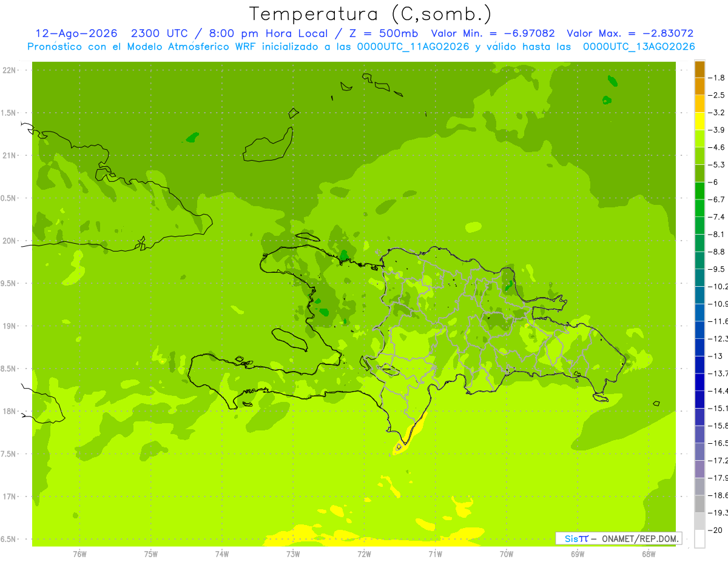Click the '70W' longitude label
The image size is (728, 562).
coord(507,554)
